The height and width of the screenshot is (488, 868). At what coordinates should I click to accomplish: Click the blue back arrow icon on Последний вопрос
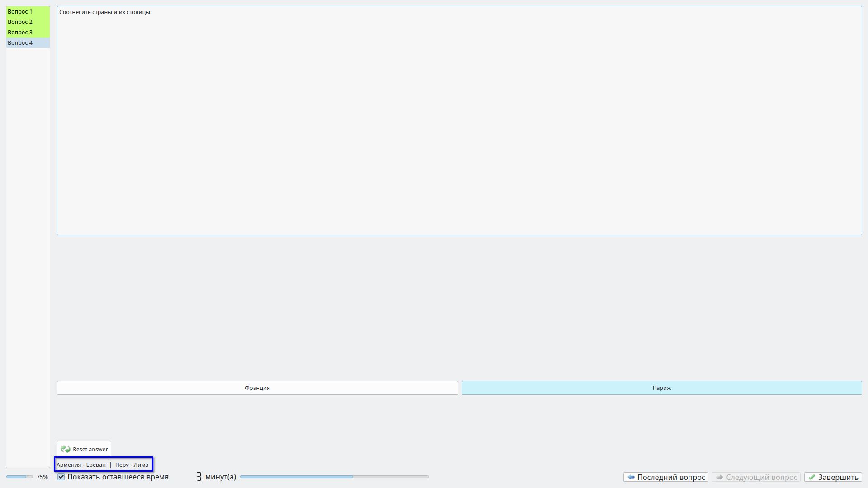[x=631, y=477]
